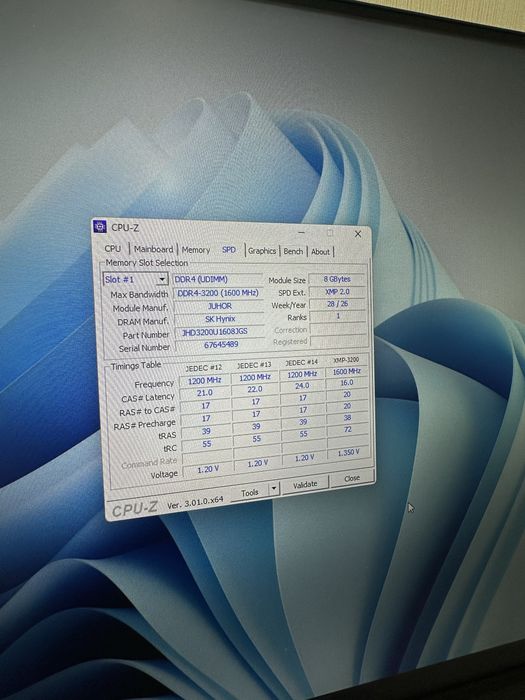Select the SPD tab
The width and height of the screenshot is (525, 700).
pyautogui.click(x=229, y=250)
